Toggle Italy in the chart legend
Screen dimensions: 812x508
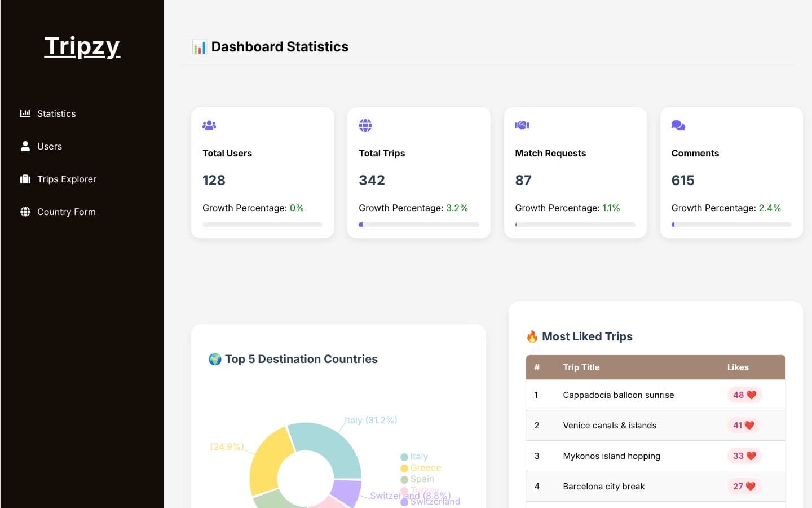click(x=414, y=457)
